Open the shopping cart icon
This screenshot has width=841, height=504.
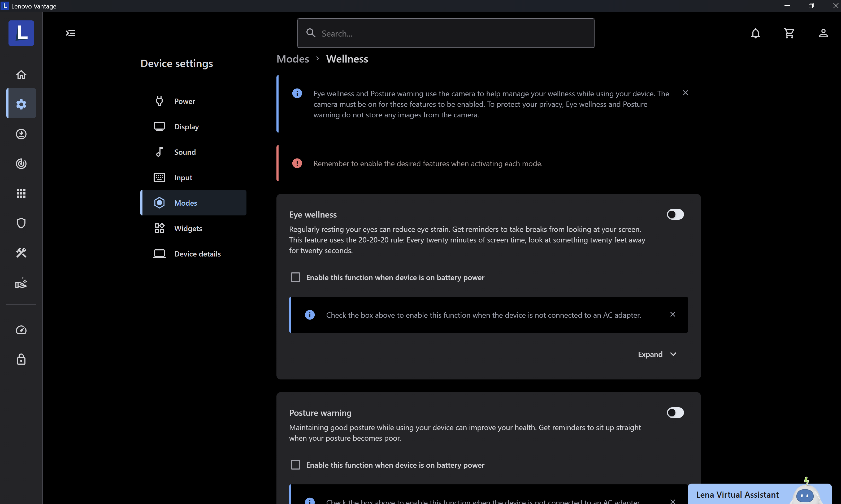click(789, 33)
